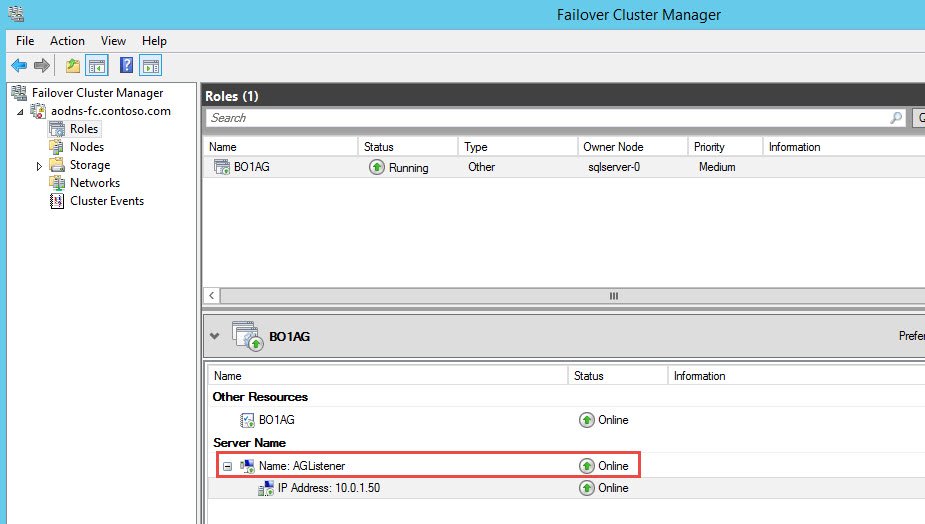Select Nodes in the console tree
Viewport: 925px width, 524px height.
click(x=87, y=147)
